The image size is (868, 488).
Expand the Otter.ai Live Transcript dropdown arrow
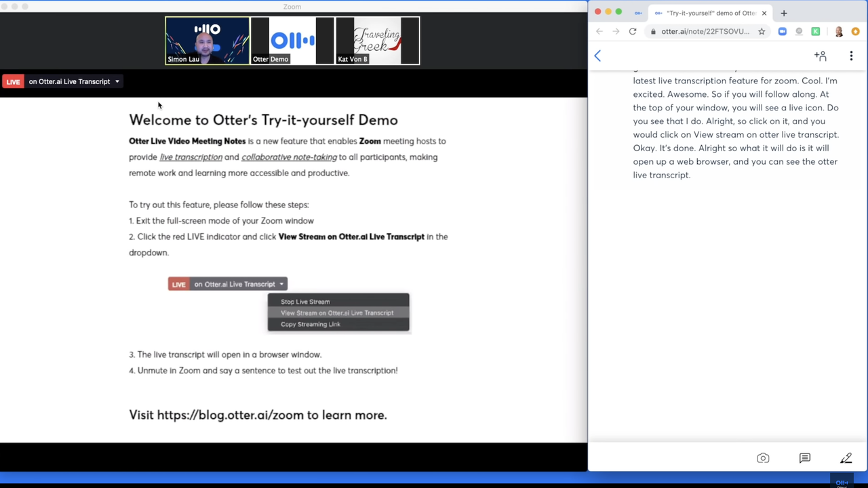(117, 82)
